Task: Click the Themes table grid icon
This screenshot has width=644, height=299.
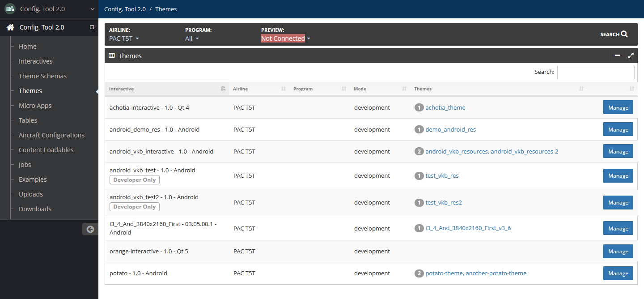Action: coord(112,56)
